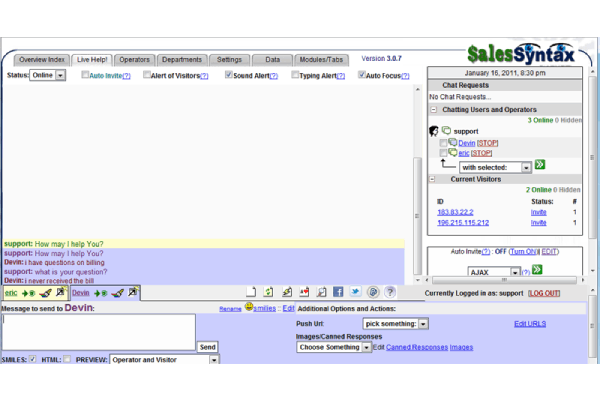Click green transfer arrow on Devin tab

coord(101,294)
